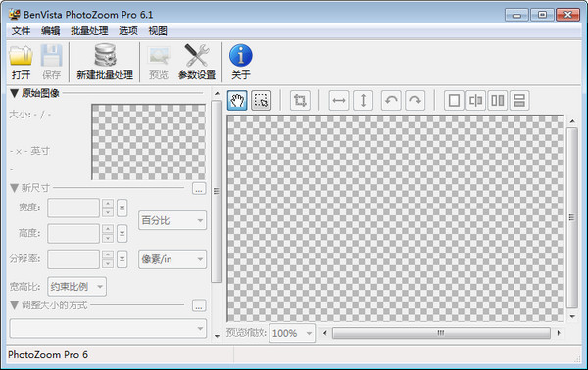Maximize the PhotoZoom Pro window
Viewport: 588px width, 370px height.
point(542,15)
